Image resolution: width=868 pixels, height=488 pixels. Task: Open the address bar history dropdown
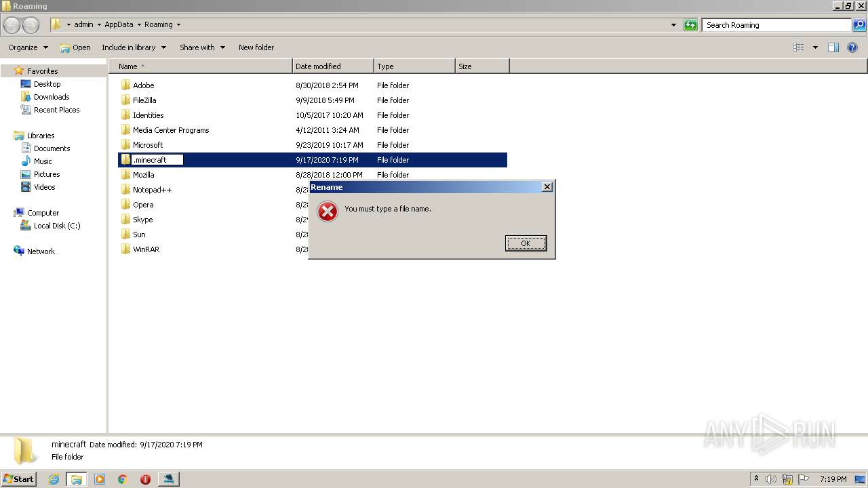coord(673,25)
